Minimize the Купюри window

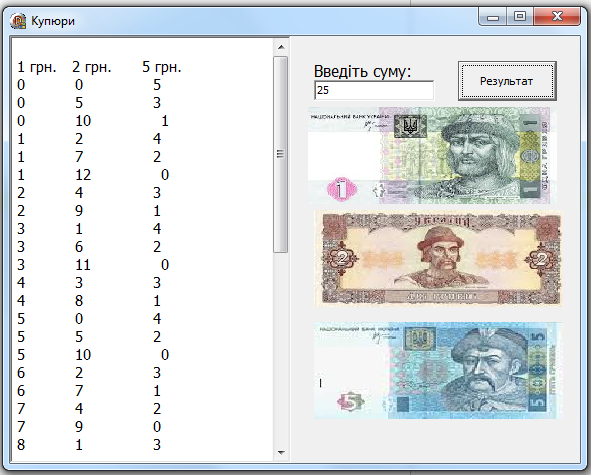[x=493, y=17]
